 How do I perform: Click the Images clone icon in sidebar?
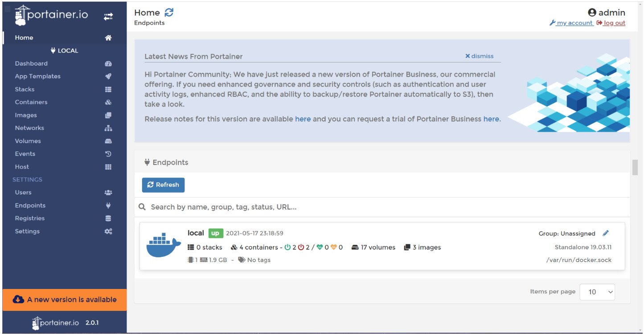(108, 115)
